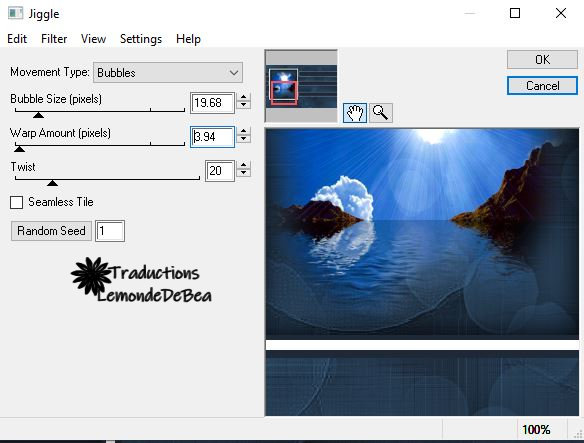Click the Random Seed value field

coord(110,231)
